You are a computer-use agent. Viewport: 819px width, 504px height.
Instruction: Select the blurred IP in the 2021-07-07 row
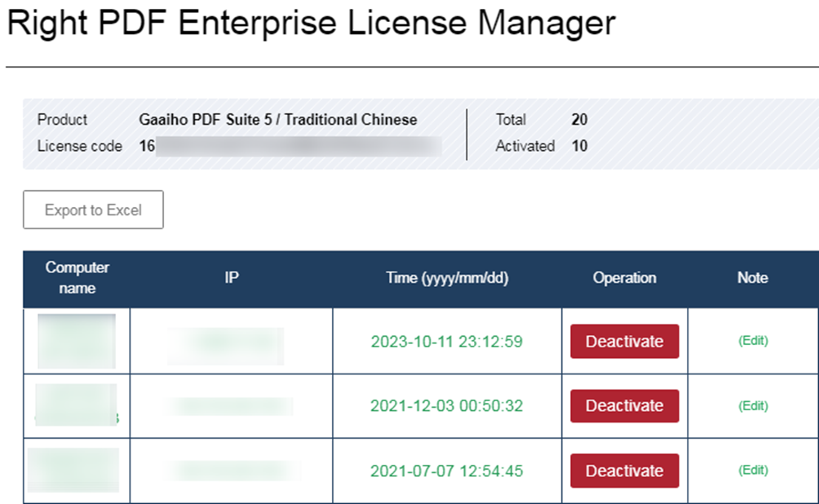(233, 471)
